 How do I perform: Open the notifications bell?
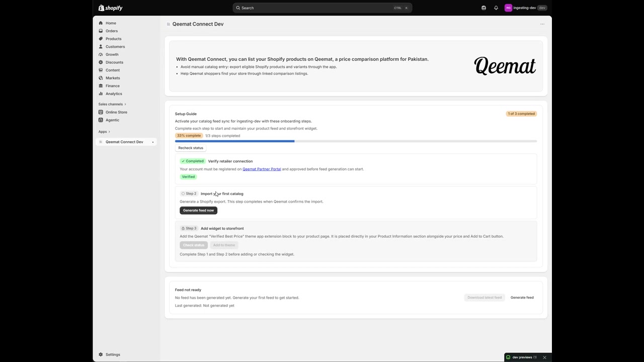tap(496, 8)
